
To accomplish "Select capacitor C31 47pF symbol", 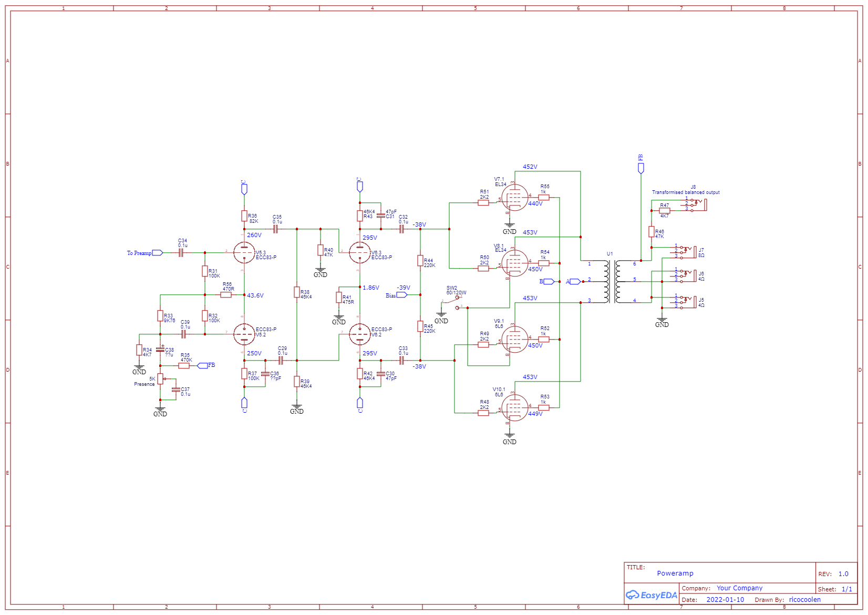I will [381, 216].
